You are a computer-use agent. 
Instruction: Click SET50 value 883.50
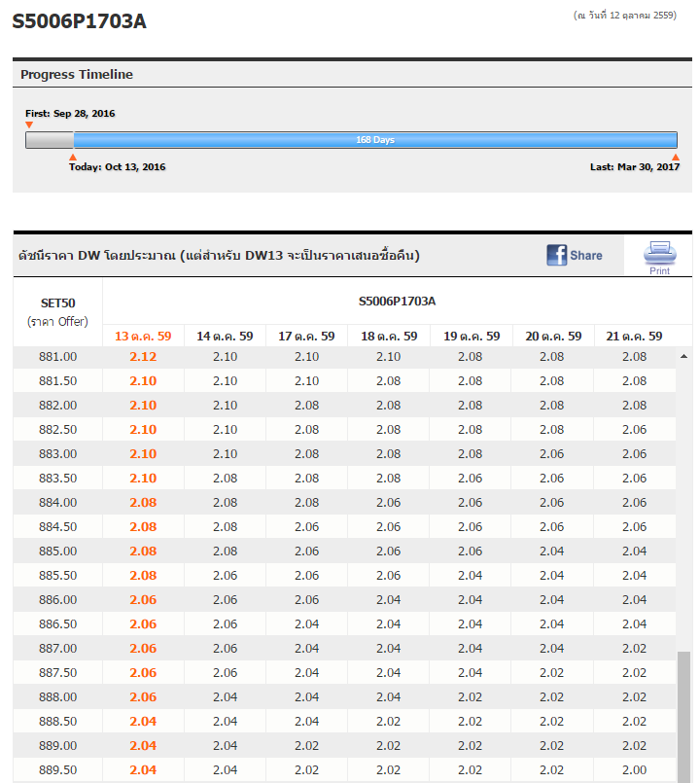[58, 478]
